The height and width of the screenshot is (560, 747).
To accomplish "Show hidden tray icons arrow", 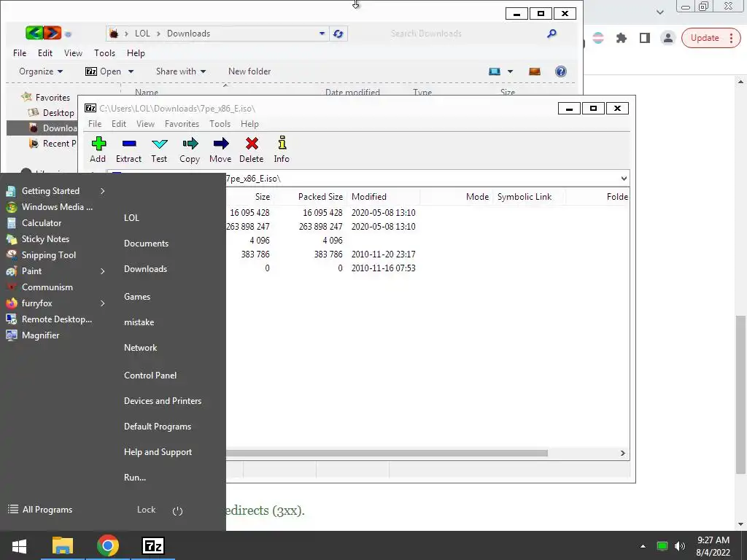I will 643,546.
